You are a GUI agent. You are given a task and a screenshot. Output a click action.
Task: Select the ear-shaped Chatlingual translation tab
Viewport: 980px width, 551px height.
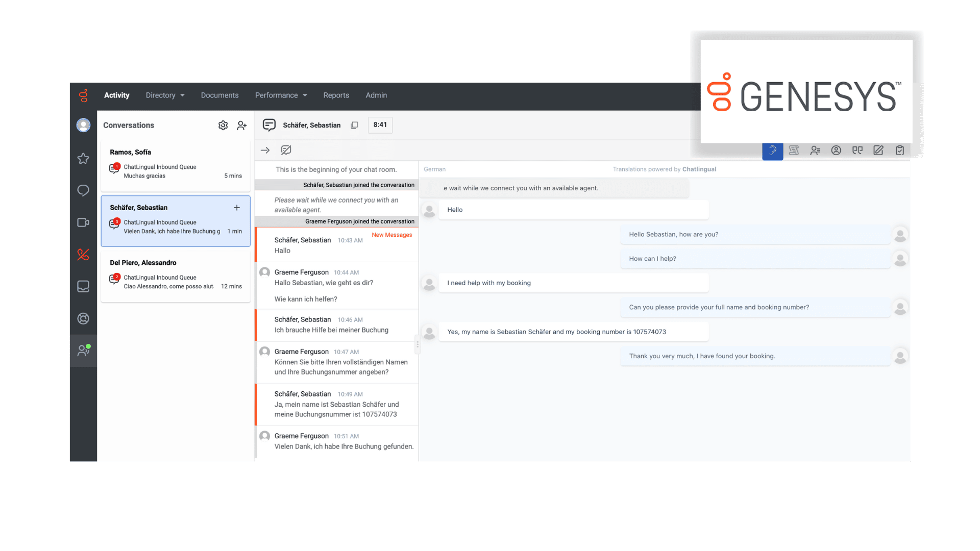[772, 151]
